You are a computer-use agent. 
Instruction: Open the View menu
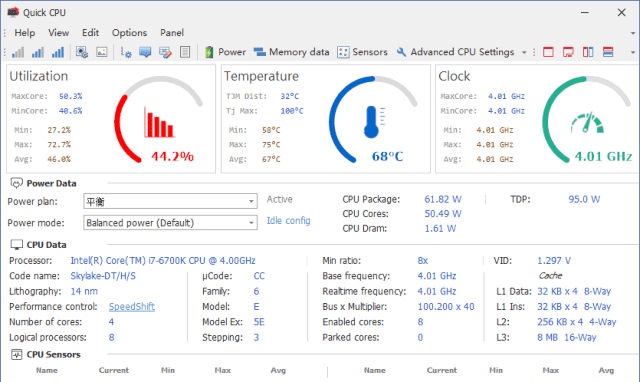tap(59, 33)
